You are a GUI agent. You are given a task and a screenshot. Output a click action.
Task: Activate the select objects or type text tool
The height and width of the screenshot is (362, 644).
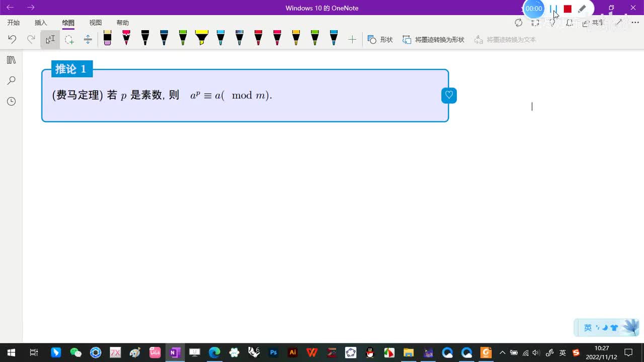coord(50,39)
